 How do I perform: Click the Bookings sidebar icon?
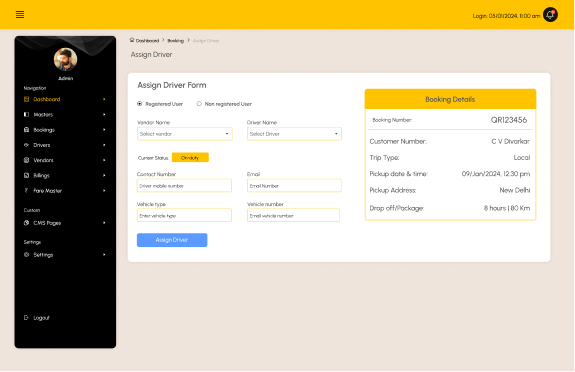click(x=26, y=130)
